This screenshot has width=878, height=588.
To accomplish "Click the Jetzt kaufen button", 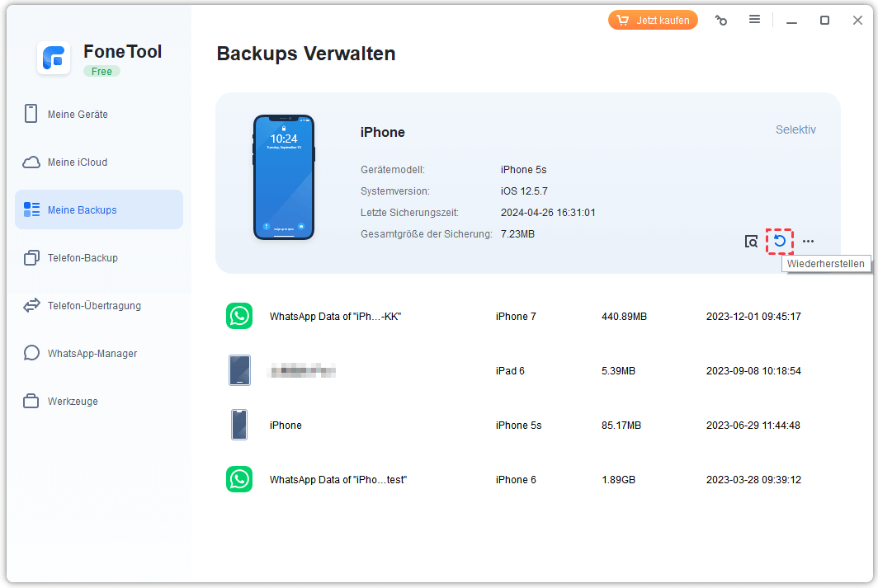I will coord(653,21).
